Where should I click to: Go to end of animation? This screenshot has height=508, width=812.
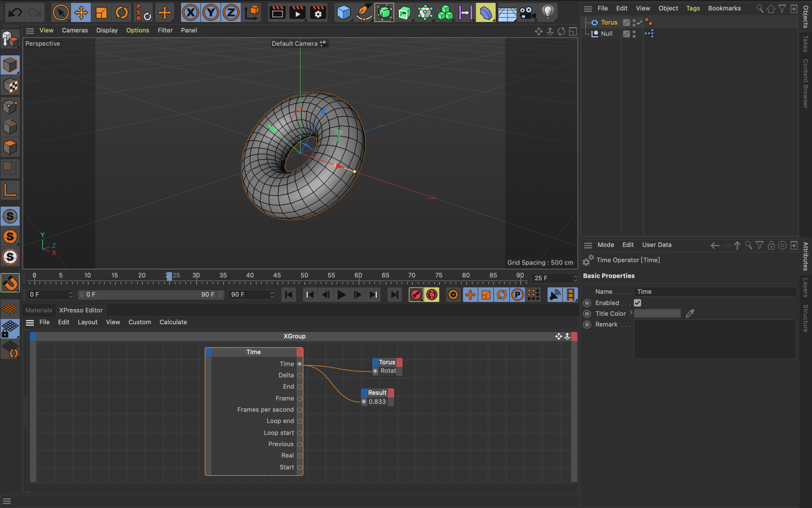coord(394,295)
